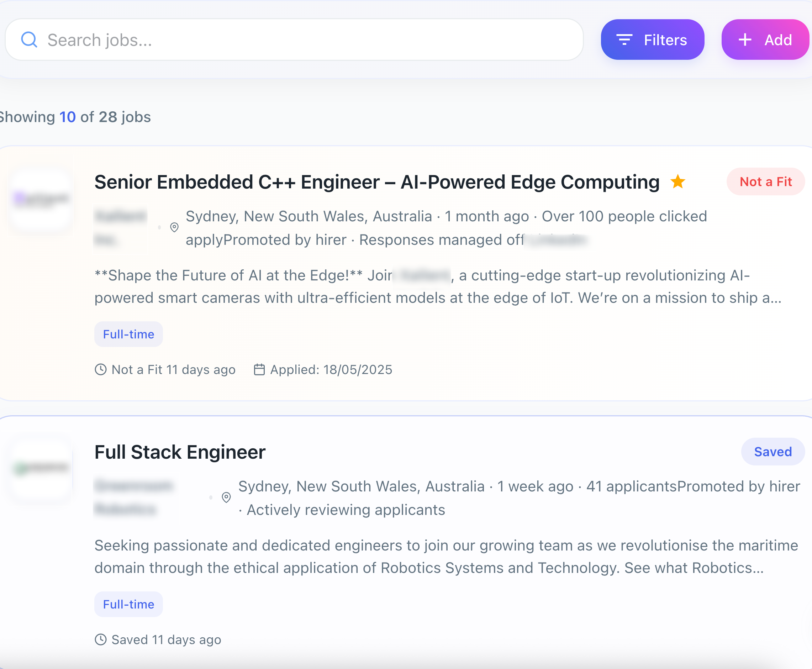Click inside the Search jobs field
The image size is (812, 669).
pos(270,39)
